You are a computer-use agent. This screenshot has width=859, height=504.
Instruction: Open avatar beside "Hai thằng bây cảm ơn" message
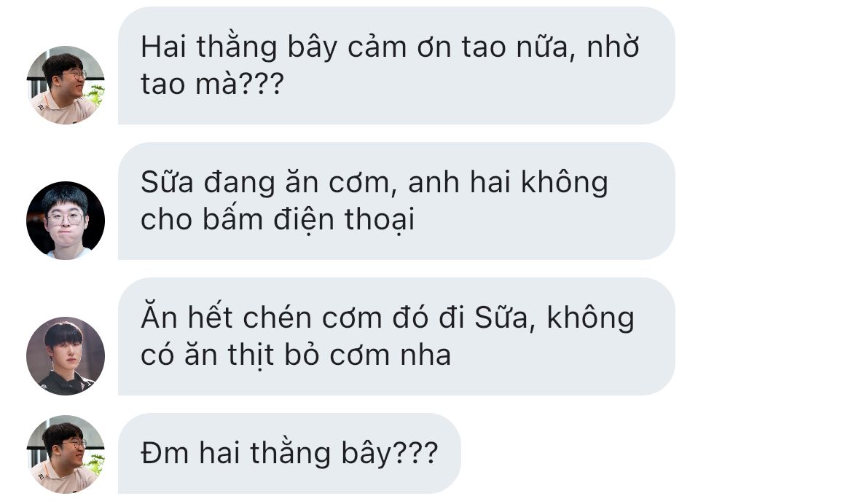65,85
